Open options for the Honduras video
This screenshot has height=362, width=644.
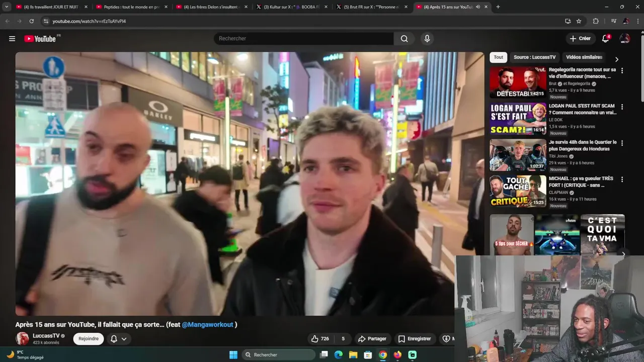[x=622, y=143]
